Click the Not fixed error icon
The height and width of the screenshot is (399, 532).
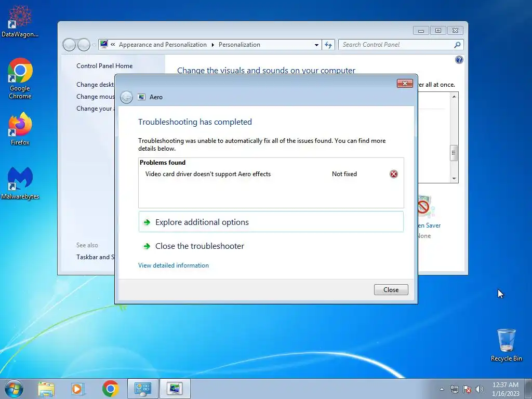click(394, 174)
